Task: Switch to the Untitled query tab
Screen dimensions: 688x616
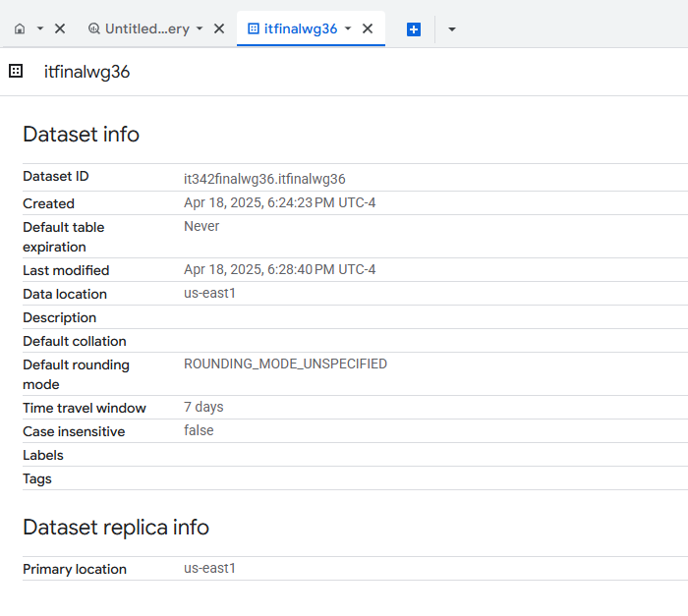Action: click(146, 29)
